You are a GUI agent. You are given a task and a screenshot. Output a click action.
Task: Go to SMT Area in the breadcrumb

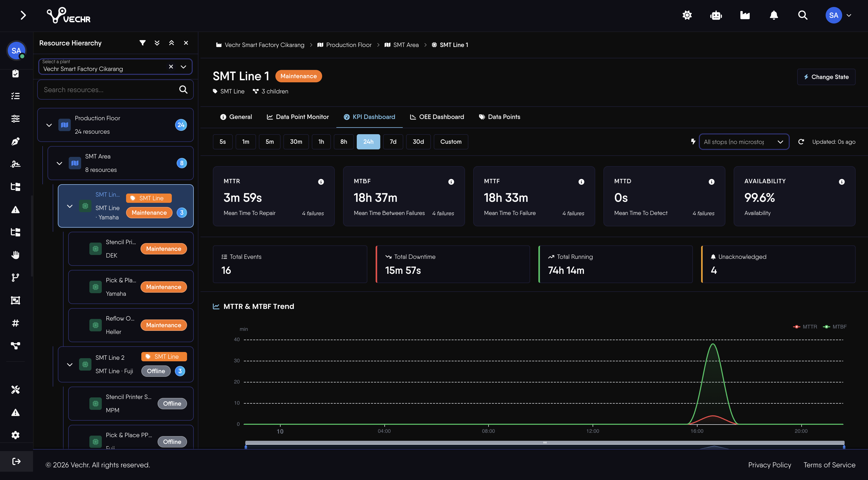click(x=401, y=45)
